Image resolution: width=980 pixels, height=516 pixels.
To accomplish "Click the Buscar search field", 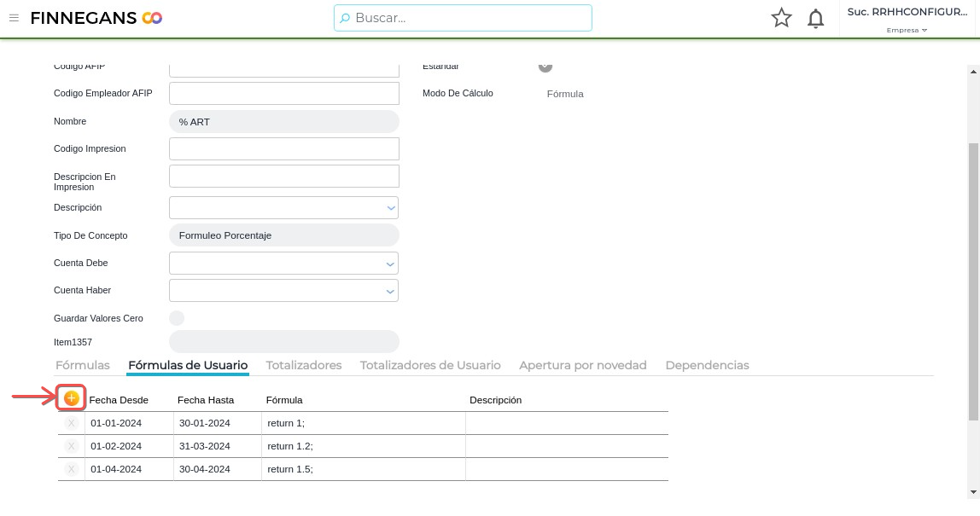I will [x=463, y=18].
